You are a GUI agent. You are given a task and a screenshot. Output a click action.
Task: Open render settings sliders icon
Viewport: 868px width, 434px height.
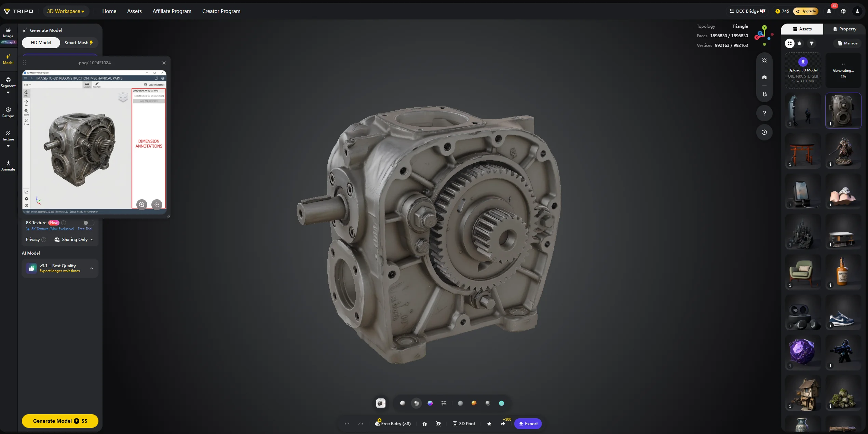click(444, 403)
